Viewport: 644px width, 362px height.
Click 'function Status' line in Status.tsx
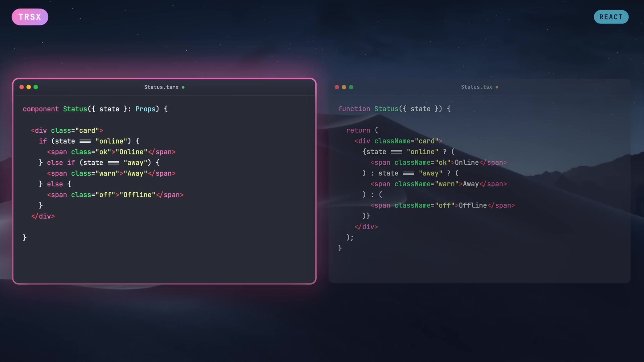pyautogui.click(x=394, y=109)
